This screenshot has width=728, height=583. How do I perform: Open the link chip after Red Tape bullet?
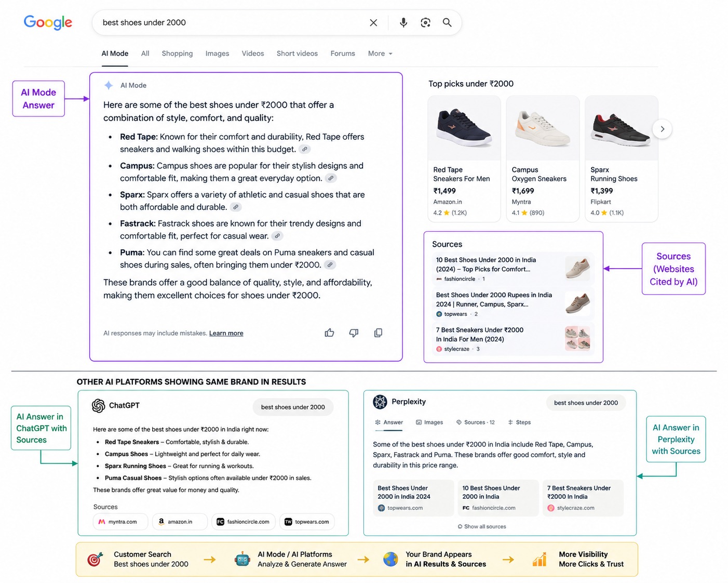click(x=305, y=149)
